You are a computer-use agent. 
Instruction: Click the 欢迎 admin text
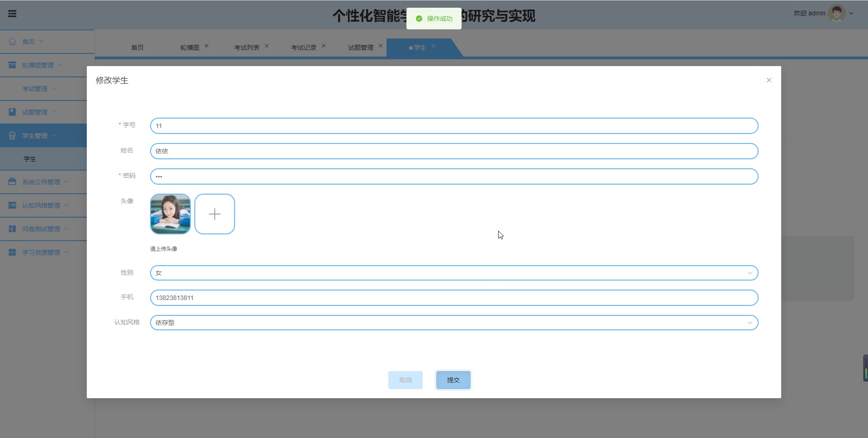[809, 13]
